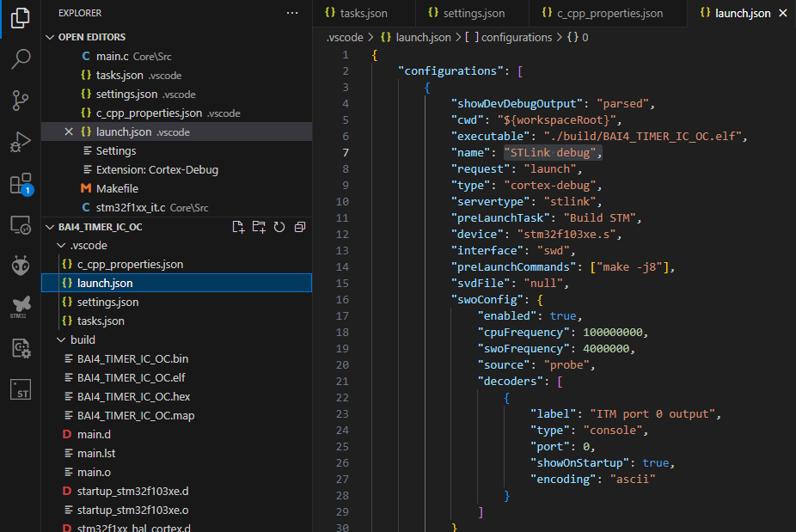796x532 pixels.
Task: Open the Search view in activity bar
Action: coord(21,58)
